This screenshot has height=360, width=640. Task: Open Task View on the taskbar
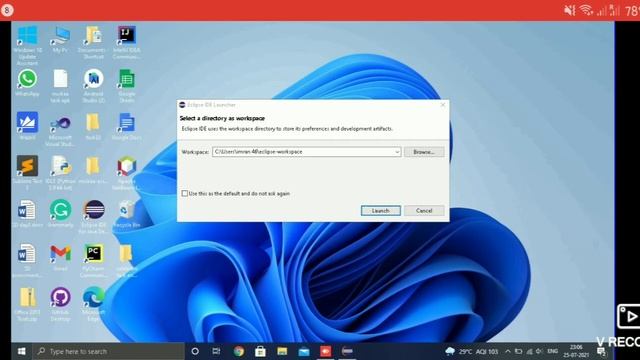pos(216,351)
